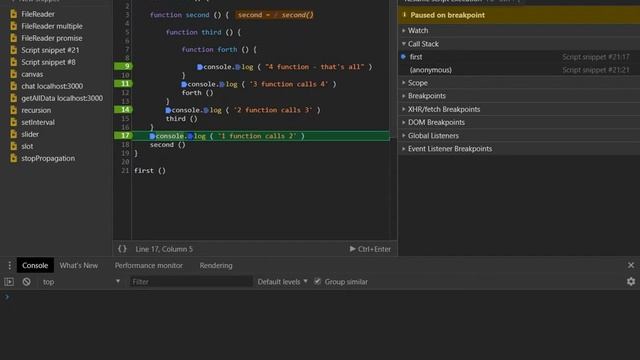The image size is (640, 360).
Task: Click the Paused on breakpoint info icon
Action: tap(404, 15)
